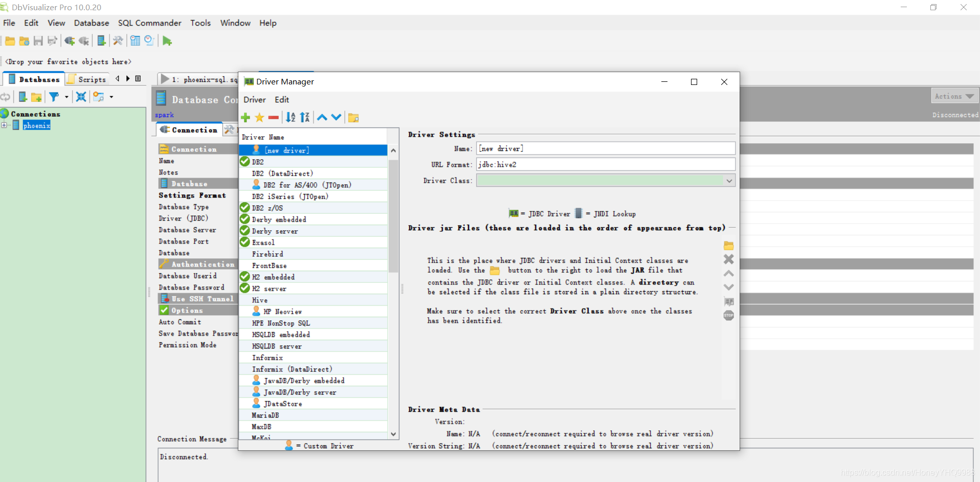Move driver down with blue down chevron
Screen dimensions: 980x482
pyautogui.click(x=336, y=117)
